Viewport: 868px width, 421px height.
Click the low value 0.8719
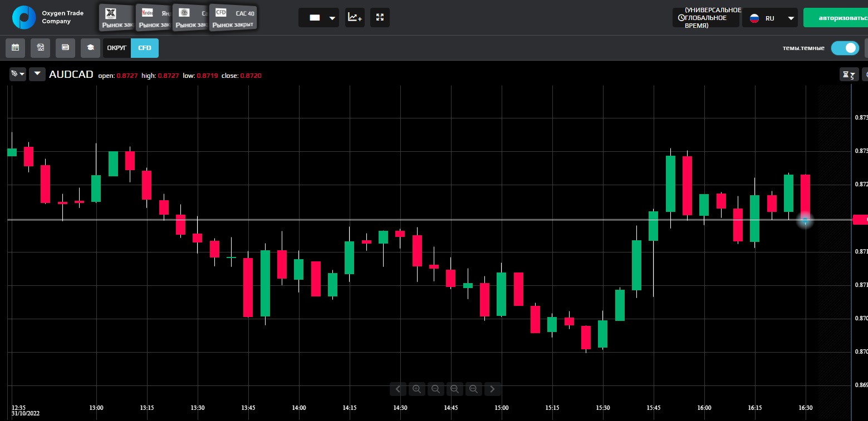[x=207, y=76]
